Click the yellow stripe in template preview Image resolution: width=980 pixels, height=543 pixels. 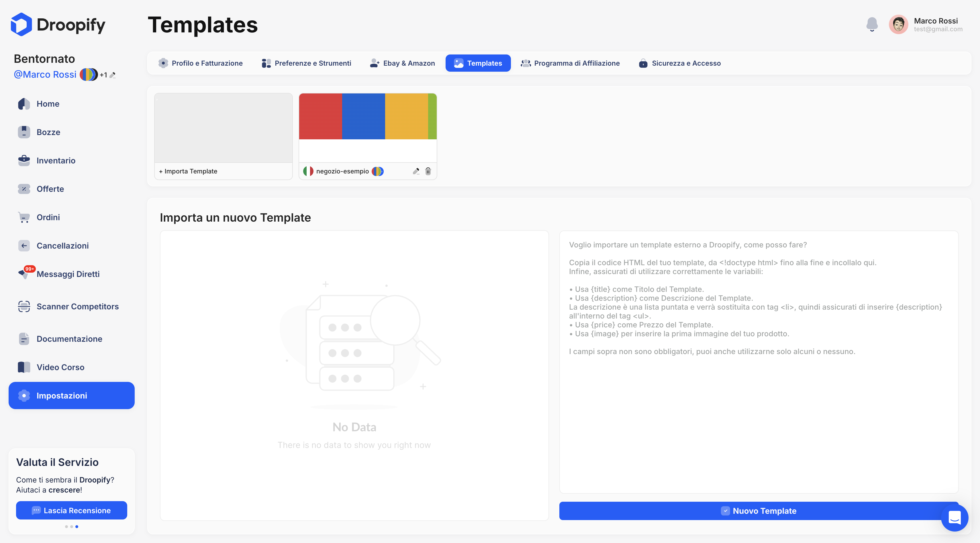pyautogui.click(x=406, y=116)
